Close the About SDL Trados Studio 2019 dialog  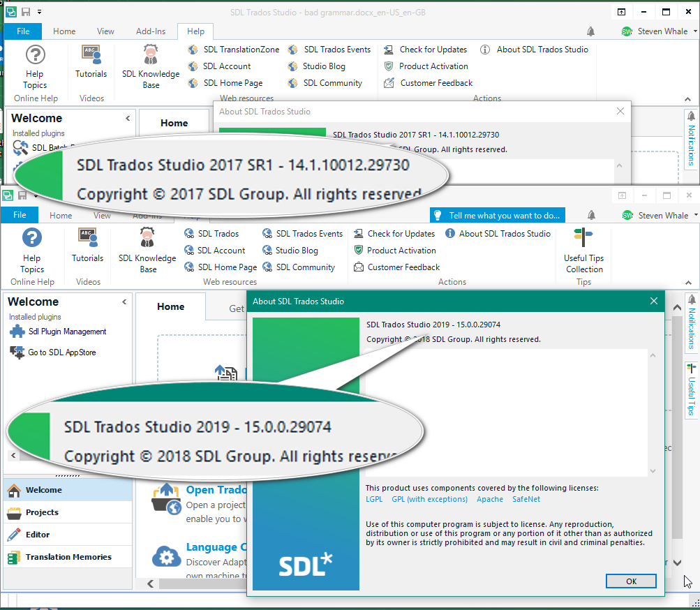pyautogui.click(x=653, y=301)
